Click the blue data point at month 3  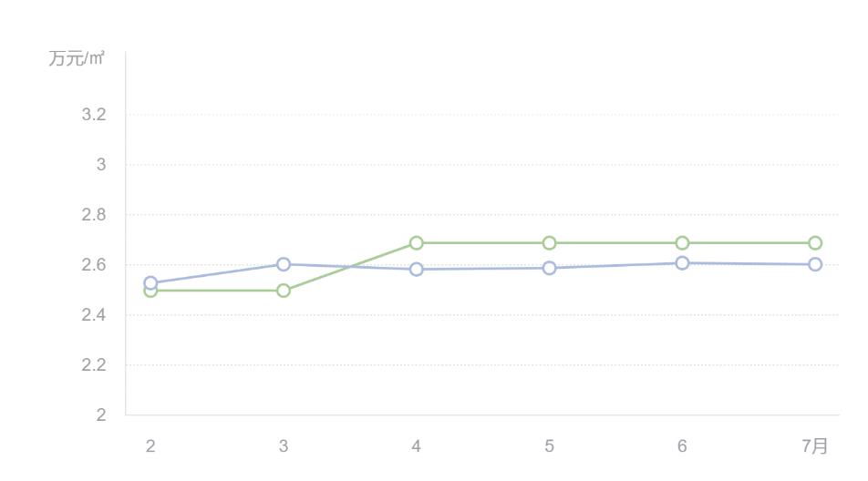pyautogui.click(x=284, y=264)
